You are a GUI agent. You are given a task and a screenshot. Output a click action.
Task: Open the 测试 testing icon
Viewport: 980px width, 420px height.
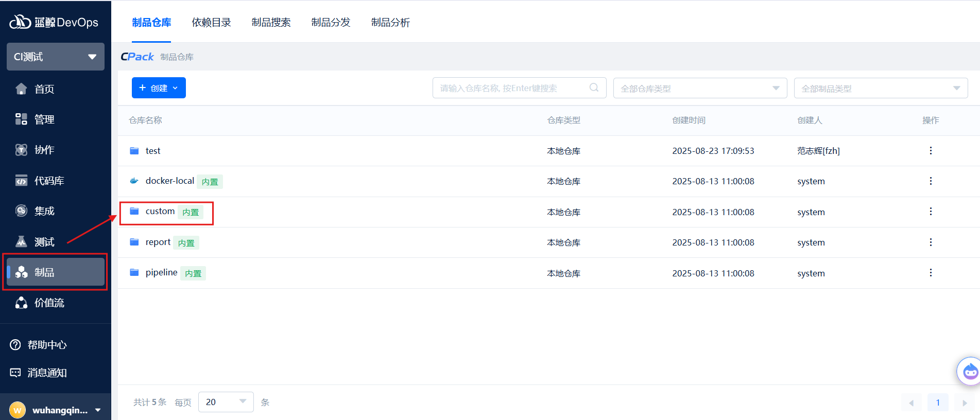tap(21, 241)
